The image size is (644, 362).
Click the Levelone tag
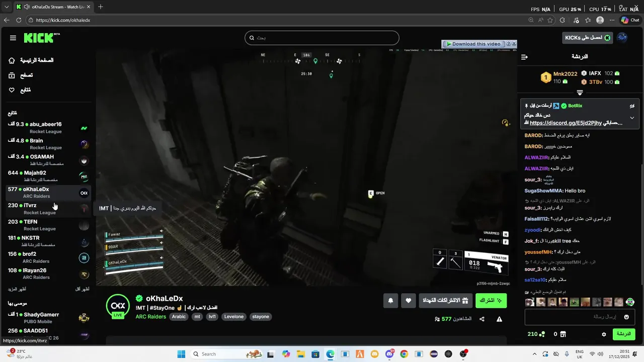click(x=234, y=317)
